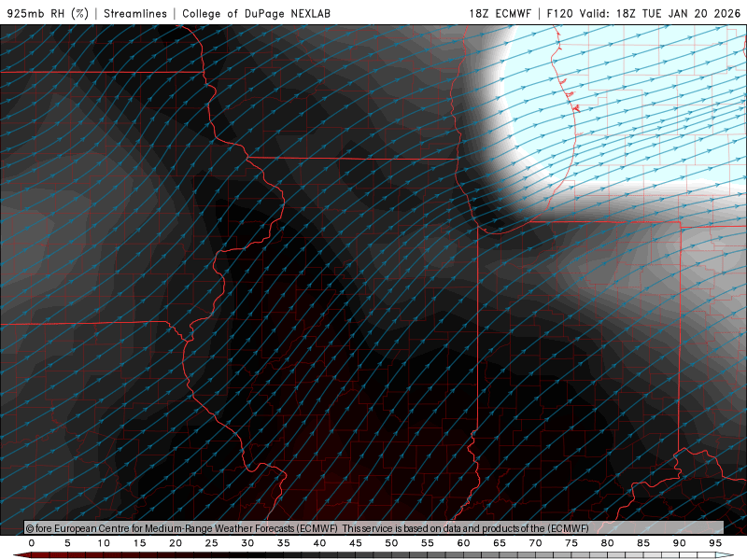The width and height of the screenshot is (747, 560).
Task: Click the '90' label on the color scale
Action: [680, 543]
